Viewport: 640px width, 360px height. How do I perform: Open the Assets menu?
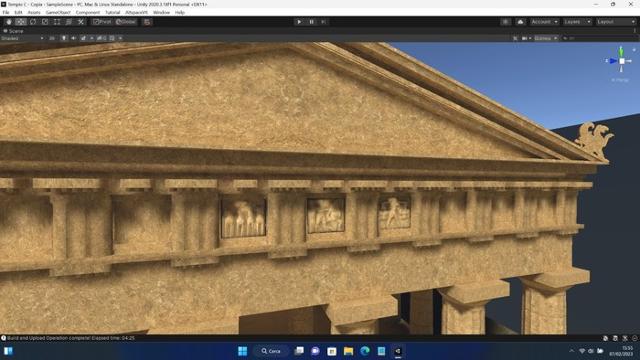[34, 13]
